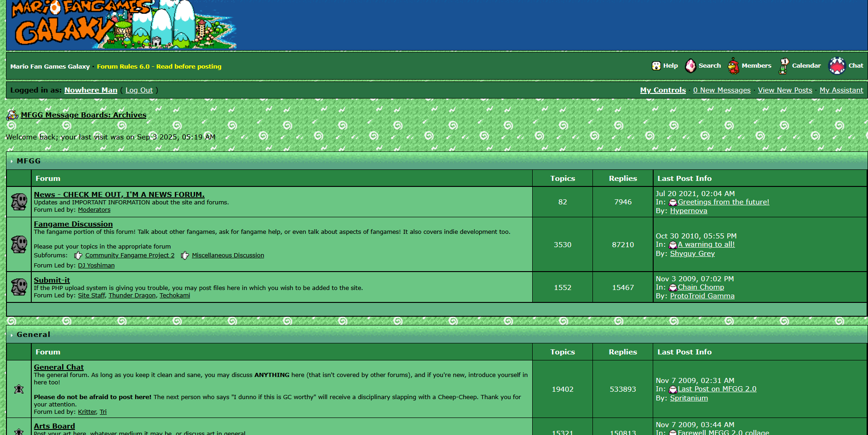The width and height of the screenshot is (868, 435).
Task: Open MFGG Message Boards: Archives link
Action: tap(84, 115)
